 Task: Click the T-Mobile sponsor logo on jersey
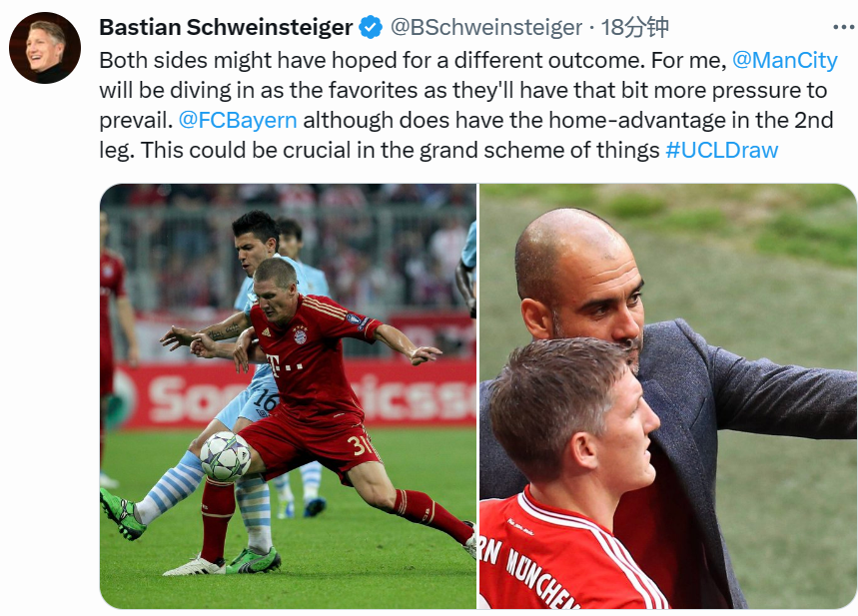[x=284, y=365]
